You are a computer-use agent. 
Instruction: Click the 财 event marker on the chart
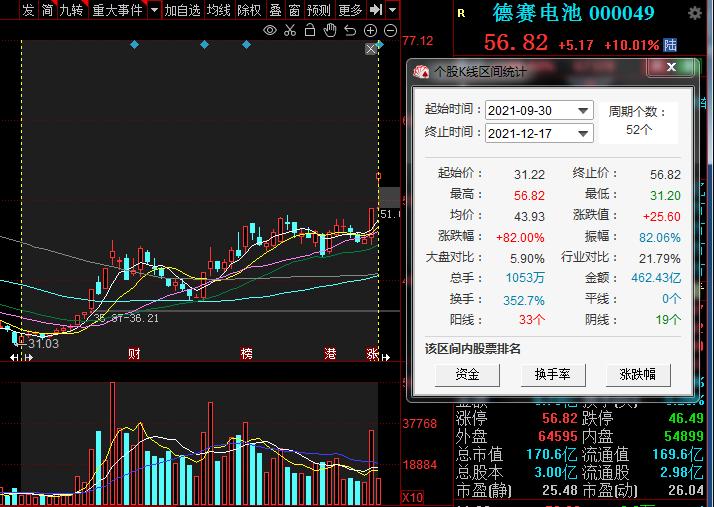coord(134,353)
